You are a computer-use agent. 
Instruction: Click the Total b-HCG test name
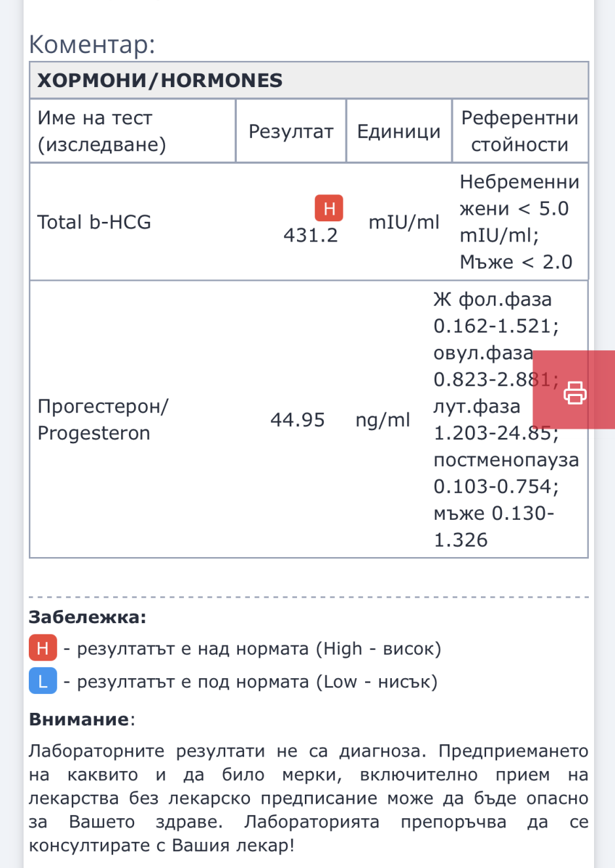click(x=94, y=222)
